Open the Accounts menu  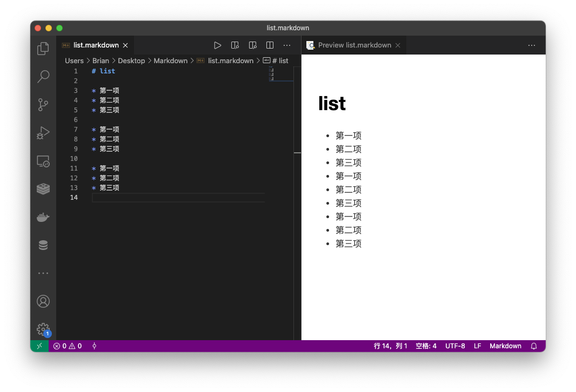click(x=43, y=301)
